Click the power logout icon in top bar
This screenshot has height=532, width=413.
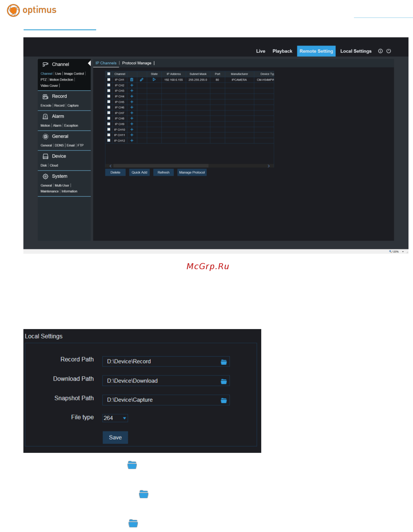[x=389, y=51]
